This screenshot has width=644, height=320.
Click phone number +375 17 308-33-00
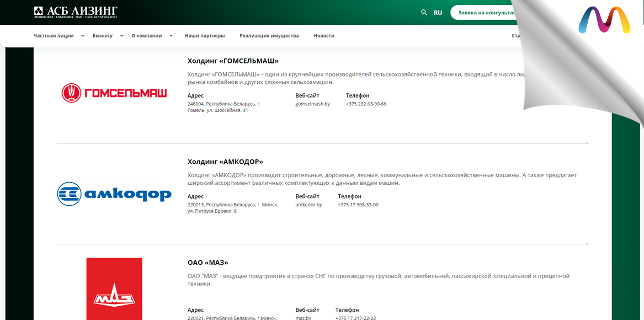[358, 205]
